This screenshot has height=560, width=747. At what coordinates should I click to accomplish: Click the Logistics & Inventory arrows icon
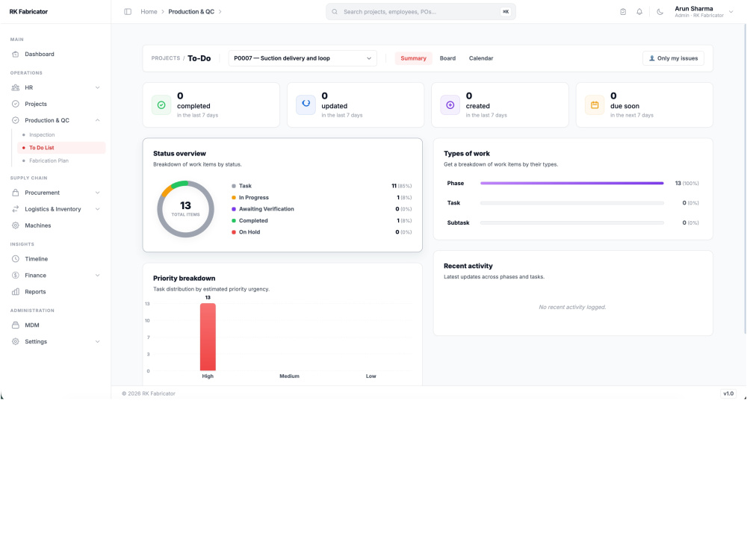pos(15,209)
